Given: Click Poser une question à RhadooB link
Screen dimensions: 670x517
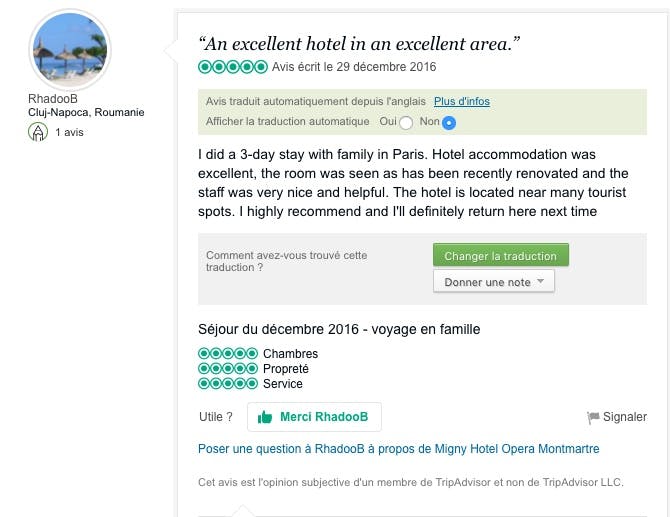Looking at the screenshot, I should [399, 449].
